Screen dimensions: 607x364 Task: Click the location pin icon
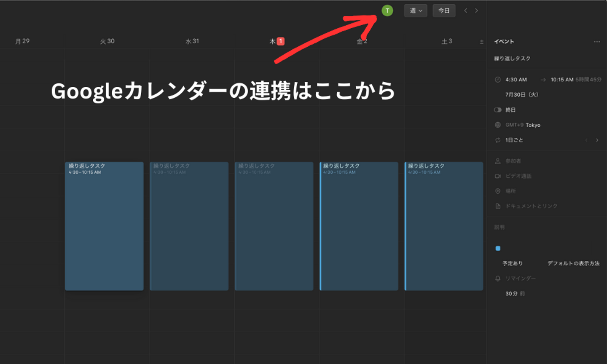[x=498, y=191]
